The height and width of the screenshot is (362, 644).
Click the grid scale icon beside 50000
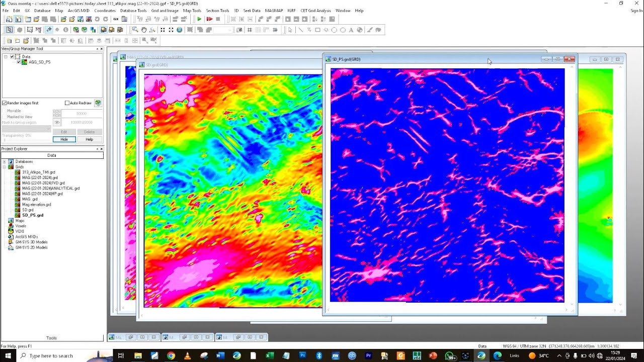point(57,114)
